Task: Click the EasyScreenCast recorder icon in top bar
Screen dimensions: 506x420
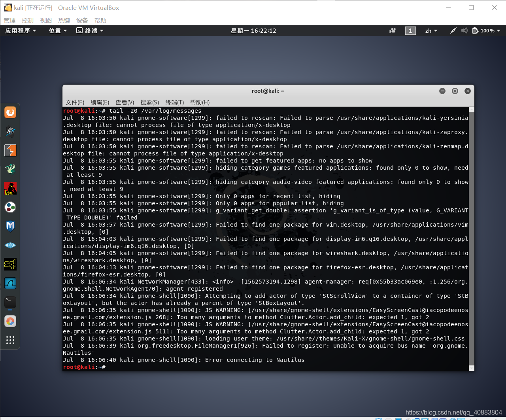Action: [x=393, y=30]
